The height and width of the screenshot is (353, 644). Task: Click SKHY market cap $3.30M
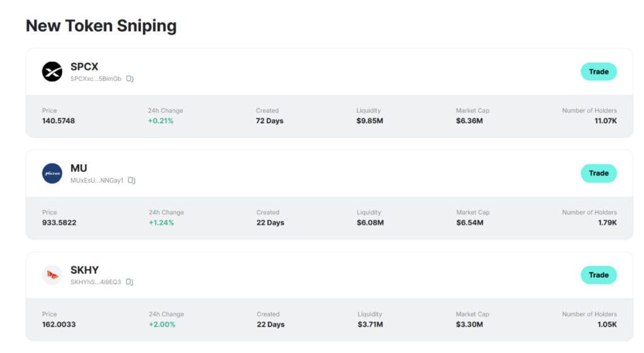(x=469, y=324)
